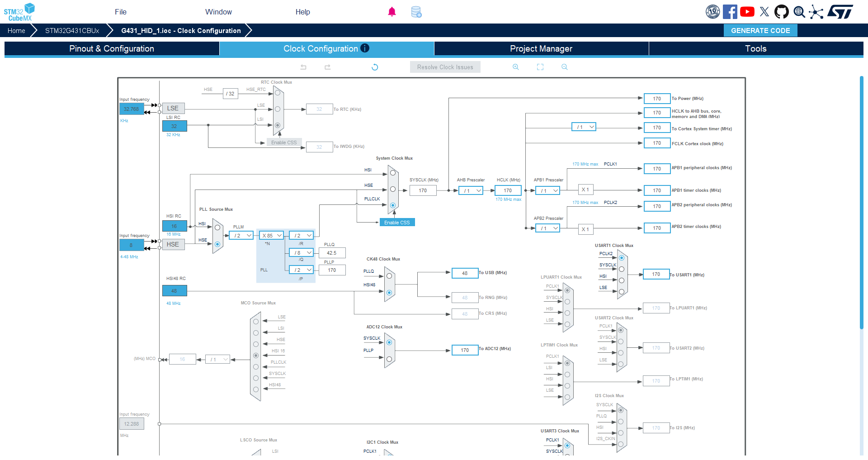Open the YouTube link icon
This screenshot has height=460, width=868.
pyautogui.click(x=747, y=12)
